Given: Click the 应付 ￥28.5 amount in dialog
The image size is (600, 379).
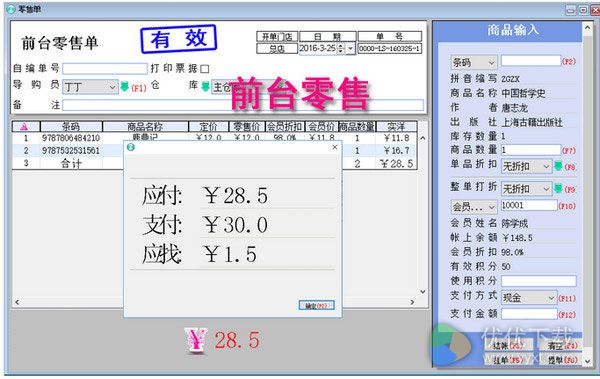Looking at the screenshot, I should pyautogui.click(x=235, y=196).
